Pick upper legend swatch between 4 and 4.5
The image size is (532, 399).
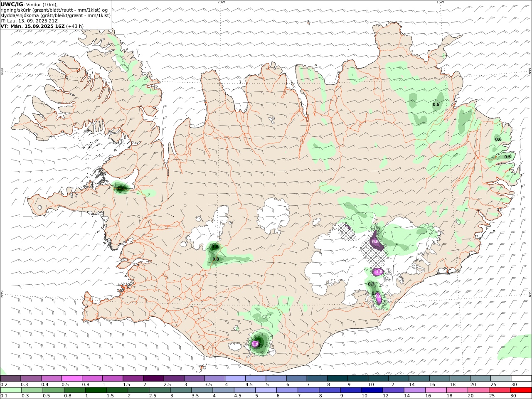[x=235, y=378]
